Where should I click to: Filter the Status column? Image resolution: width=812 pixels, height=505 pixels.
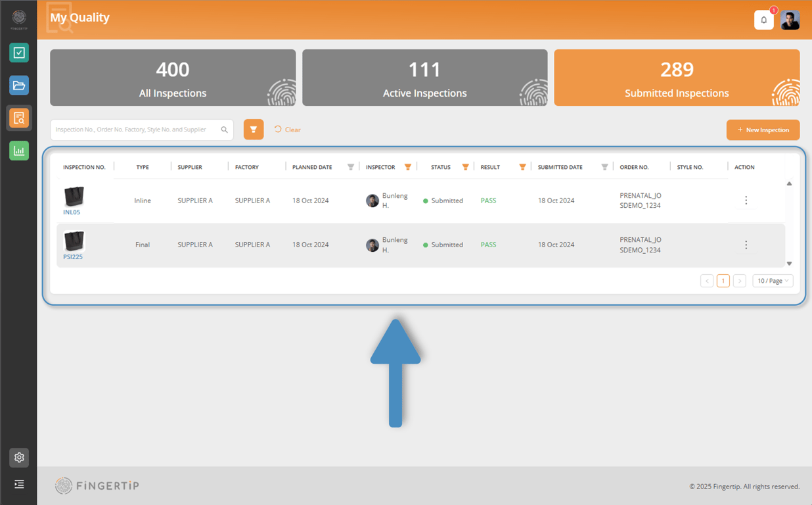[x=465, y=167]
